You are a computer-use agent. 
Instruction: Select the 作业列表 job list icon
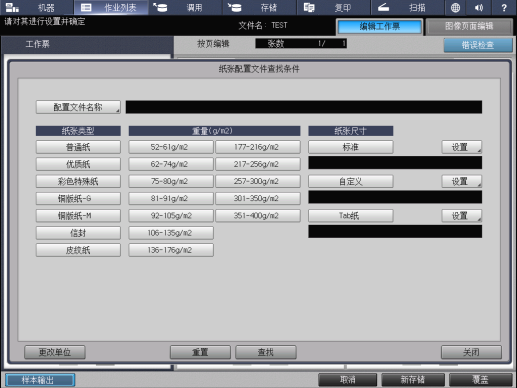(x=86, y=7)
